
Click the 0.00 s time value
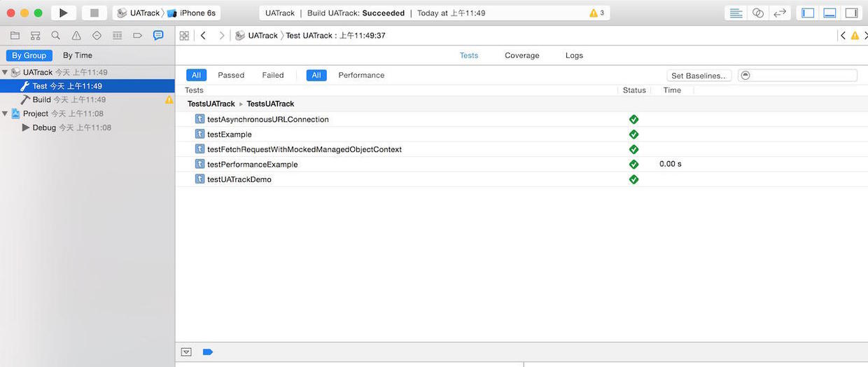[x=670, y=164]
